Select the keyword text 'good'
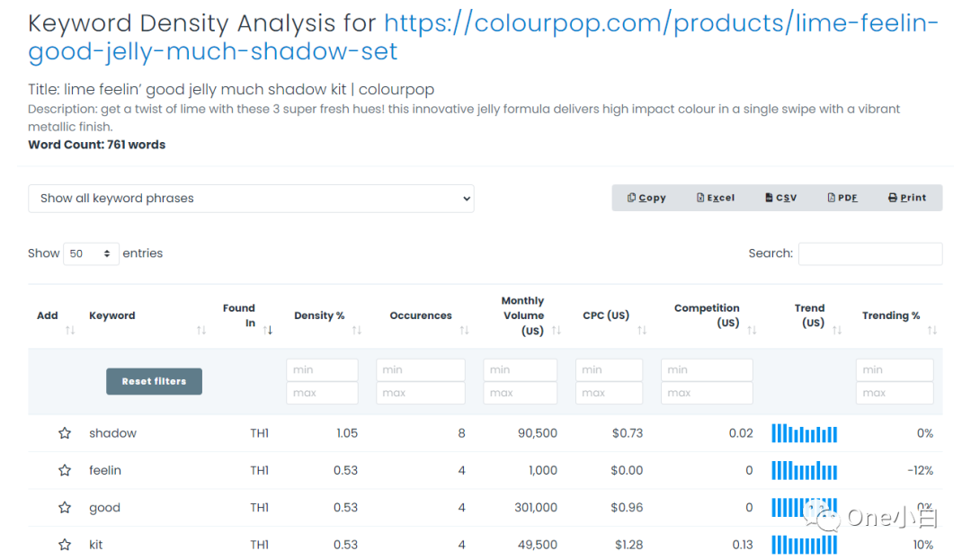This screenshot has height=560, width=971. click(104, 508)
